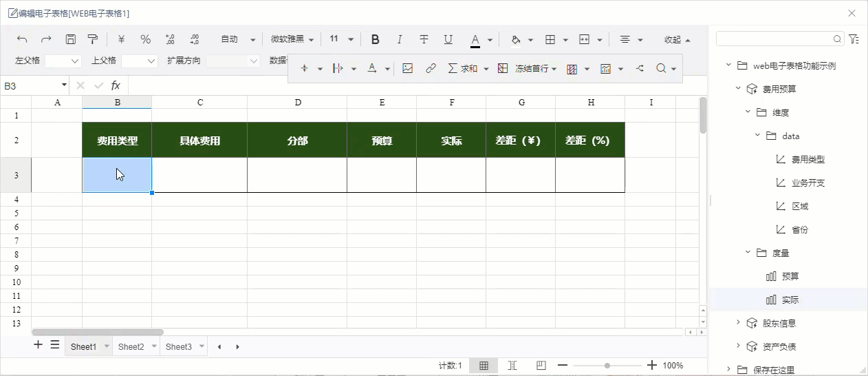Redo the last action
The height and width of the screenshot is (376, 868).
(x=46, y=39)
